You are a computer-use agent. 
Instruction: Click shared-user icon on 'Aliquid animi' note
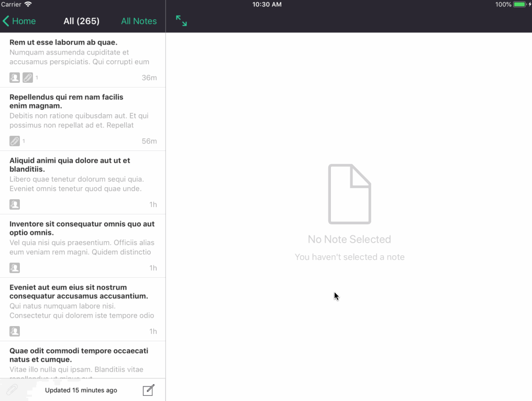coord(15,204)
